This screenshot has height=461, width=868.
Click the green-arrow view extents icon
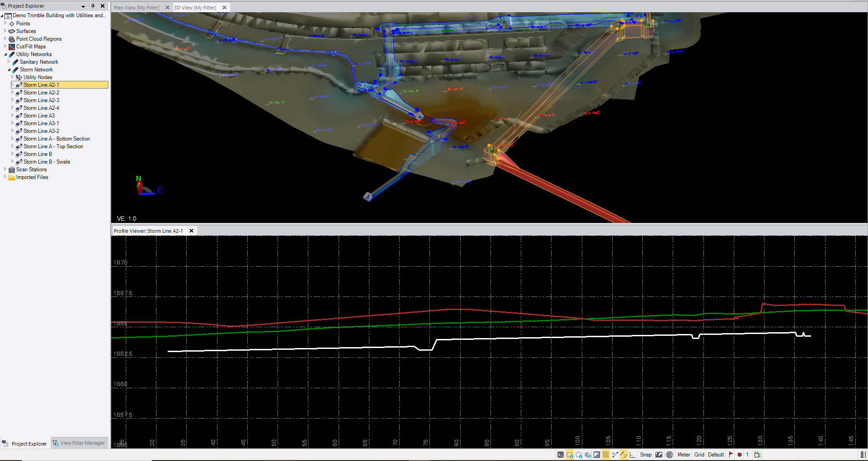tap(757, 455)
